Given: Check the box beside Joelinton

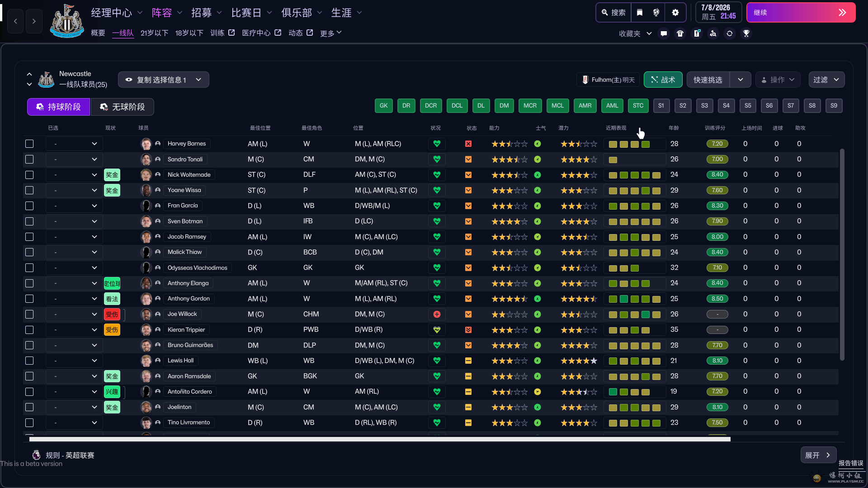Looking at the screenshot, I should [29, 407].
